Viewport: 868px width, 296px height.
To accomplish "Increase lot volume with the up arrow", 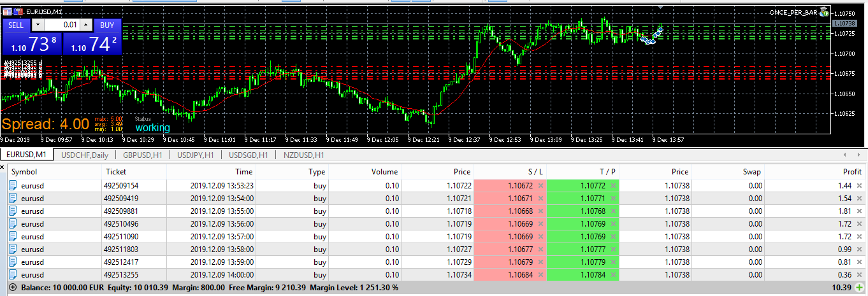I will [87, 25].
